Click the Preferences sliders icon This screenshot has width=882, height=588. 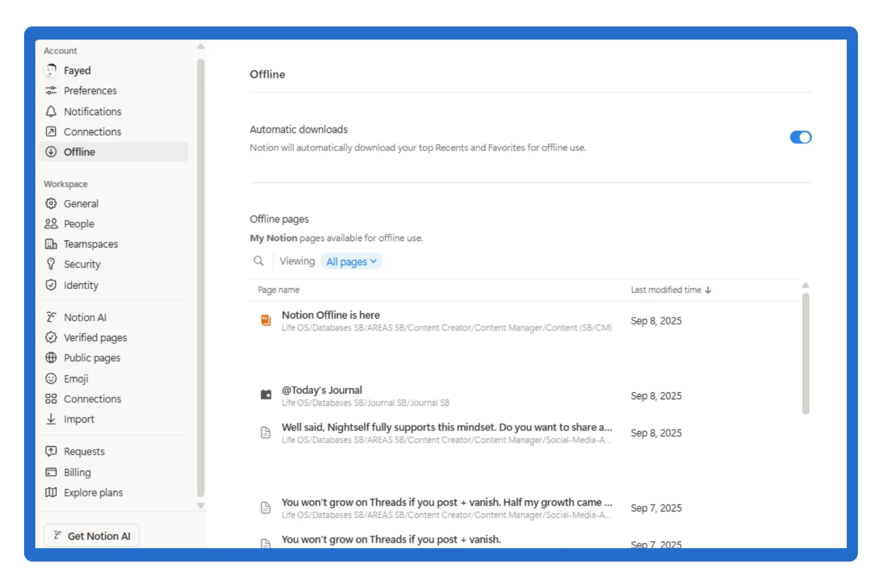pyautogui.click(x=51, y=91)
